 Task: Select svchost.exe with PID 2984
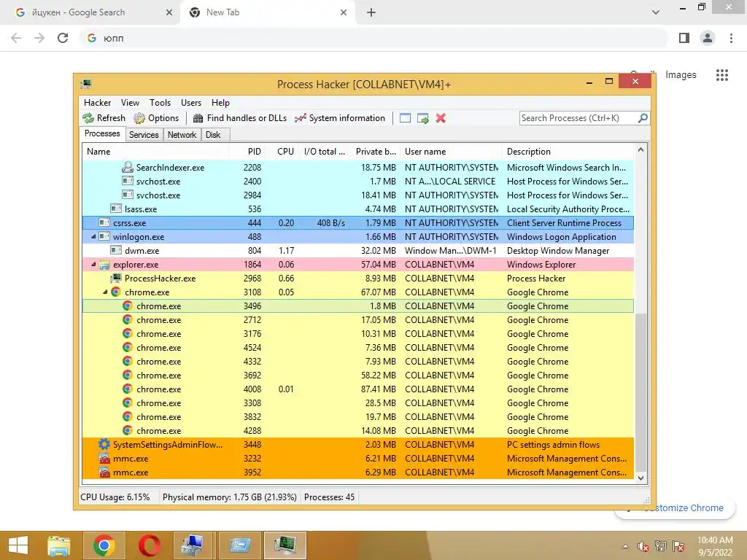pos(357,195)
